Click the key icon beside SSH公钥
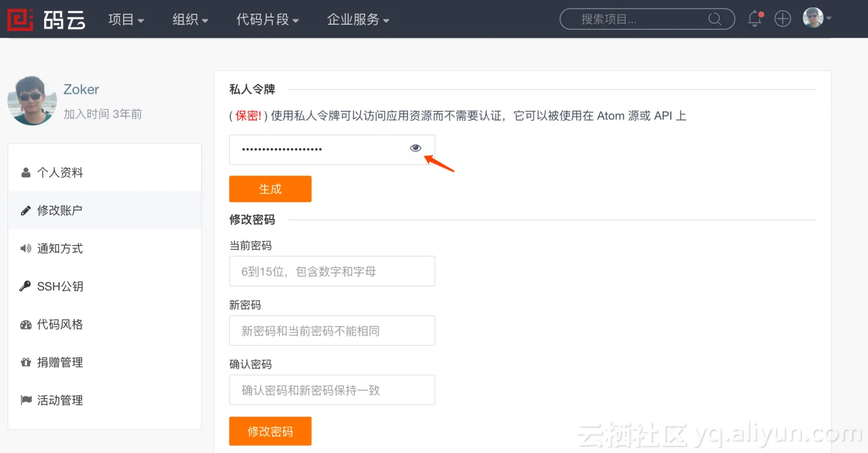This screenshot has width=868, height=453. pos(25,286)
